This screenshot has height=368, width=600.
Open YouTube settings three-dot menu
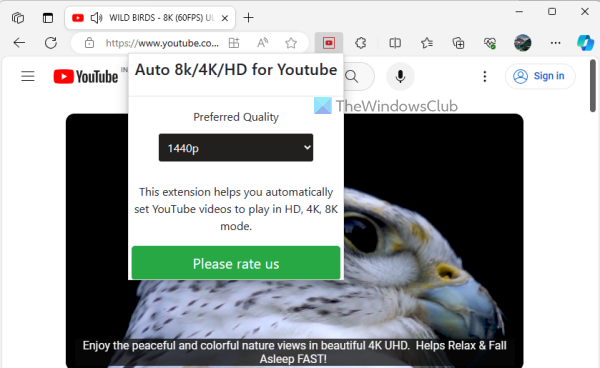(x=484, y=77)
